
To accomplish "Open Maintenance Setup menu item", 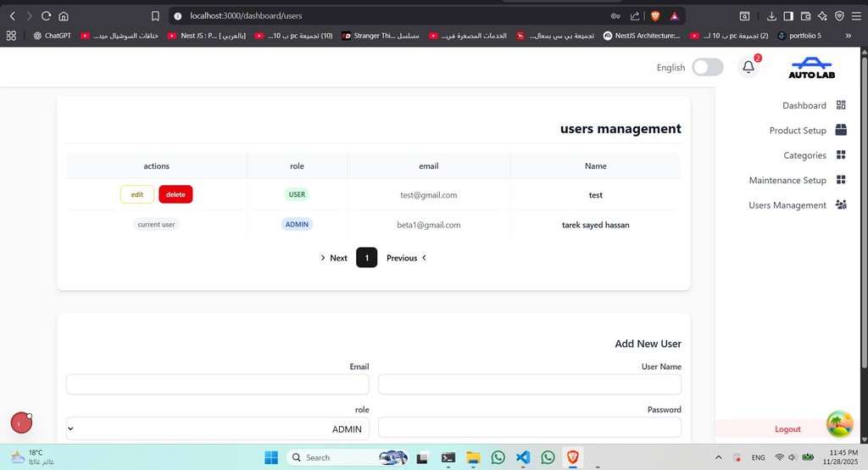I will click(787, 180).
